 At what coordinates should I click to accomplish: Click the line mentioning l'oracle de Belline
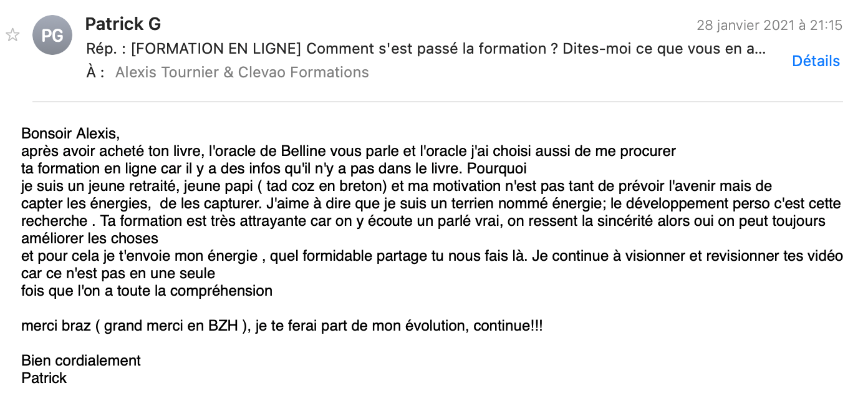click(x=349, y=151)
